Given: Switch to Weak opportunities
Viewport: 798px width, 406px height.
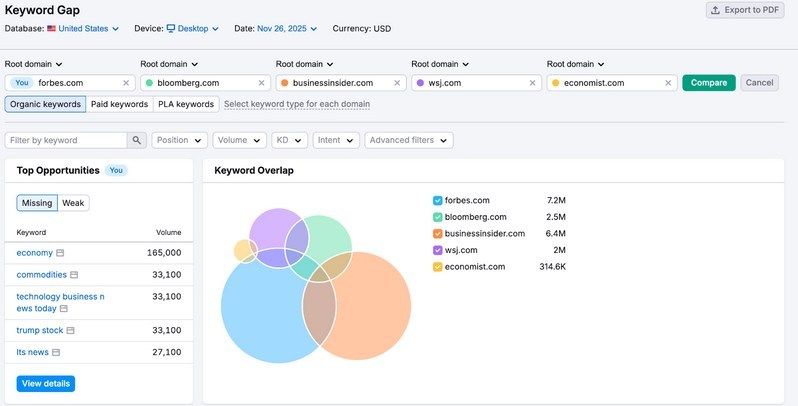Looking at the screenshot, I should point(73,203).
